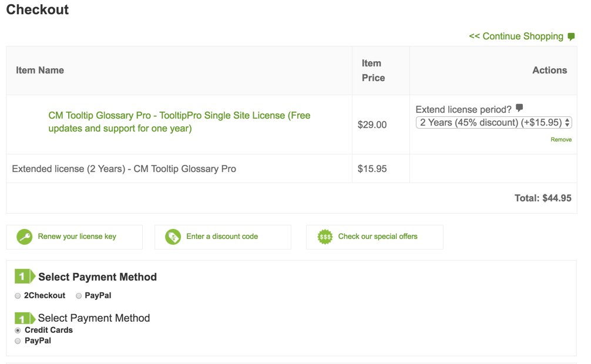Click the comment bubble next to Continue Shopping

[571, 36]
